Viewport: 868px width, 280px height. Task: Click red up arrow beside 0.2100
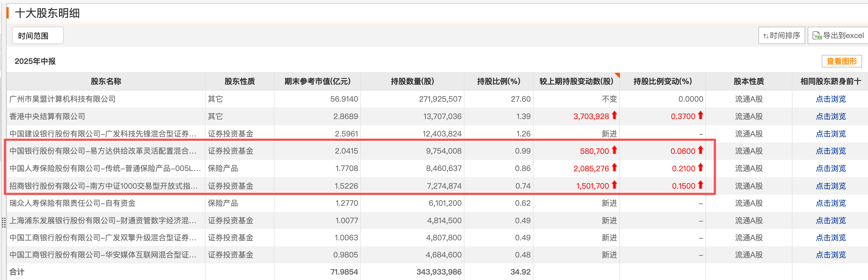[x=700, y=167]
